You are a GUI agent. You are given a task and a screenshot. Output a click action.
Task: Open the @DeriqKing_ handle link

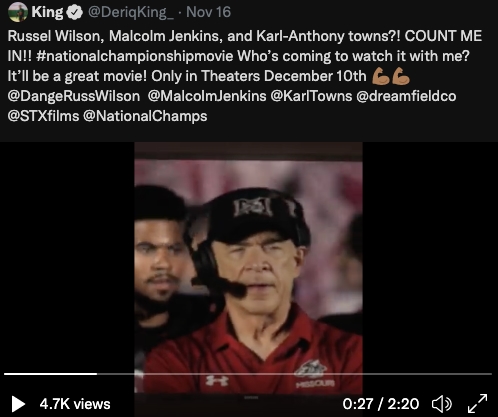tap(131, 12)
